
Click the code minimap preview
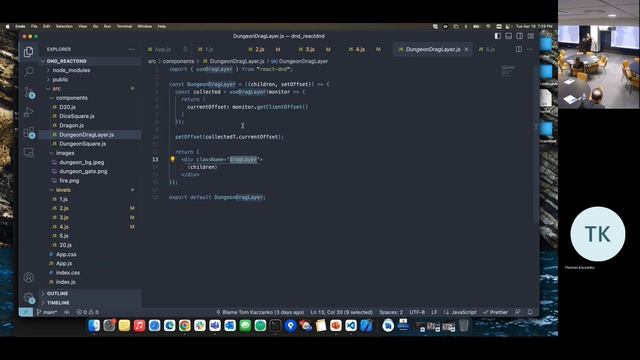point(508,71)
